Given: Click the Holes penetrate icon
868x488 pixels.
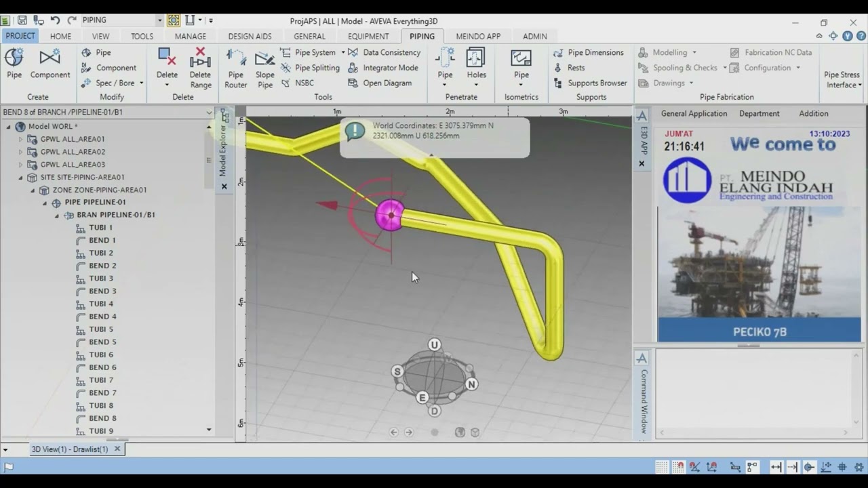Looking at the screenshot, I should [x=476, y=58].
